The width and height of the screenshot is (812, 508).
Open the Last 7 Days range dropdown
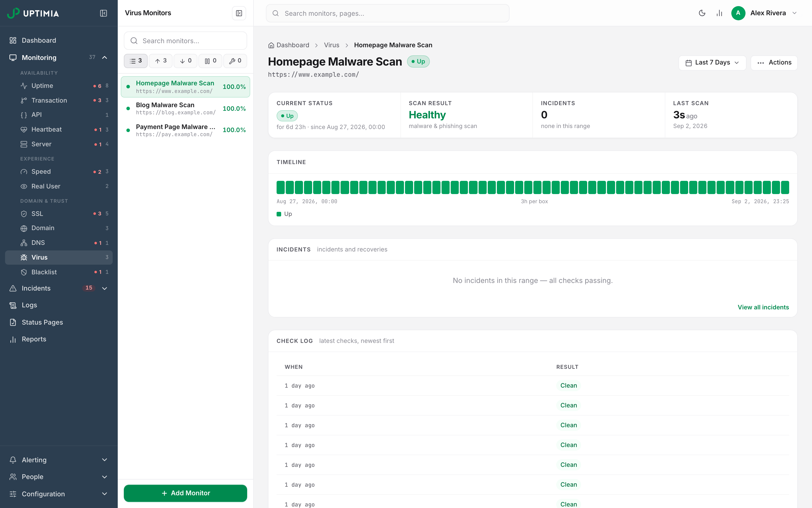pyautogui.click(x=712, y=62)
